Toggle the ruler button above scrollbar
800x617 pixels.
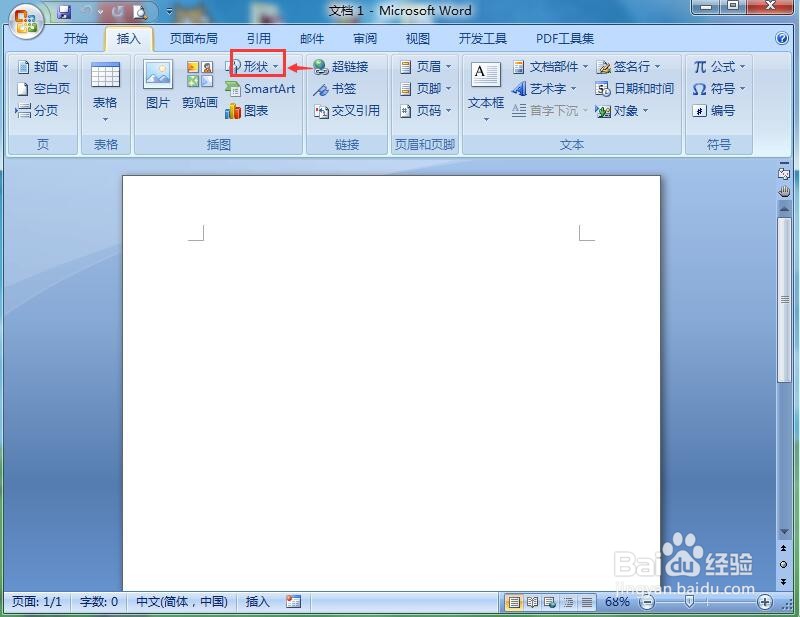[x=784, y=172]
